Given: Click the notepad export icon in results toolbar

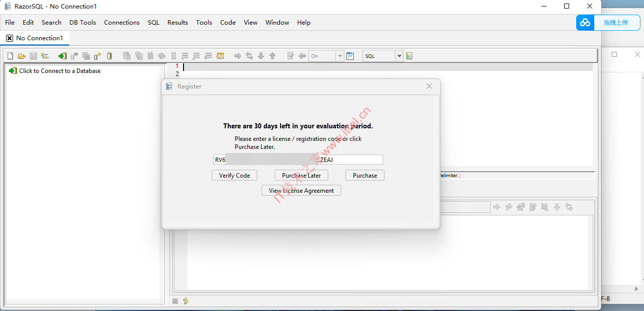Looking at the screenshot, I should pos(533,207).
